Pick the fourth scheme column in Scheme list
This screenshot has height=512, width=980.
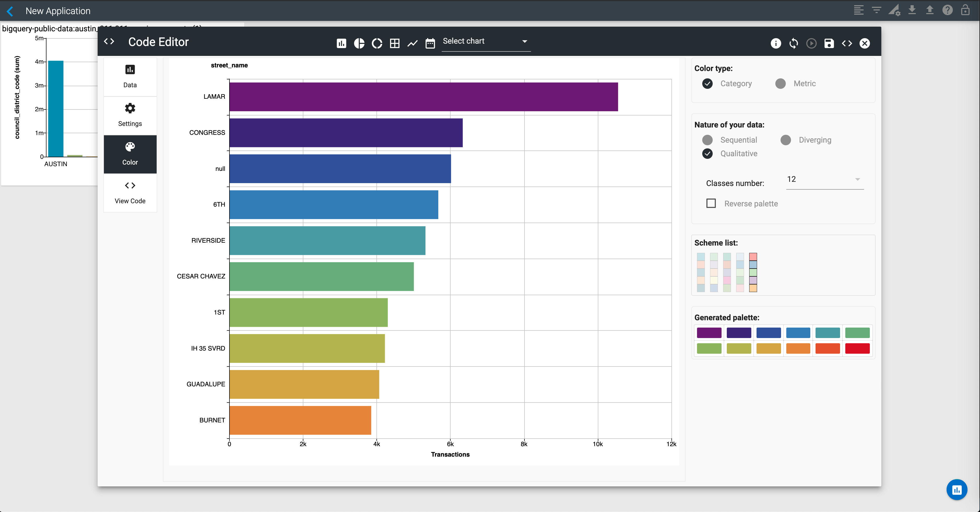tap(740, 272)
